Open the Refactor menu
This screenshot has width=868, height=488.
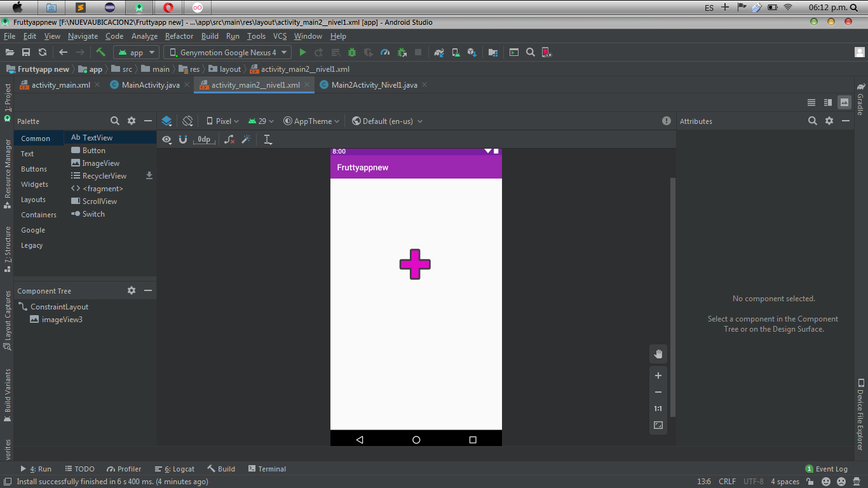click(179, 36)
